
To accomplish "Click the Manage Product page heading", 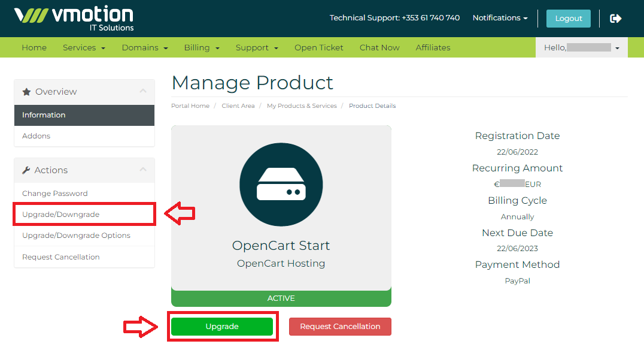I will coord(252,83).
